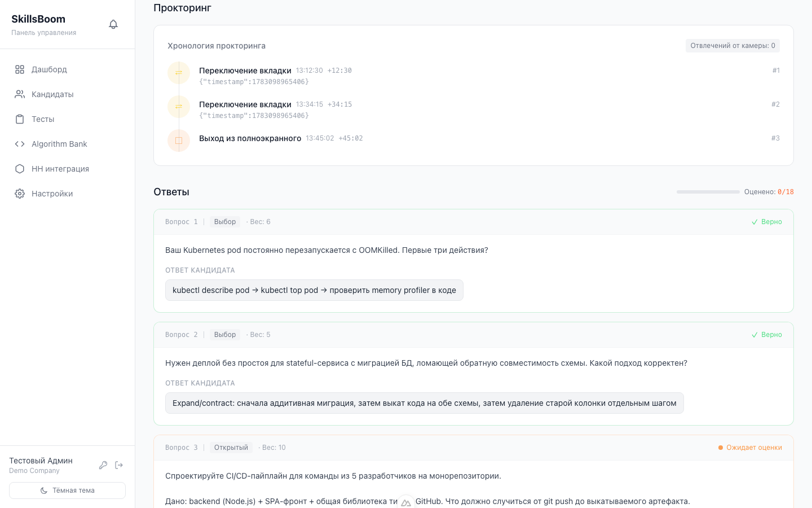The image size is (812, 508).
Task: Open the Тесты menu item
Action: tap(67, 119)
